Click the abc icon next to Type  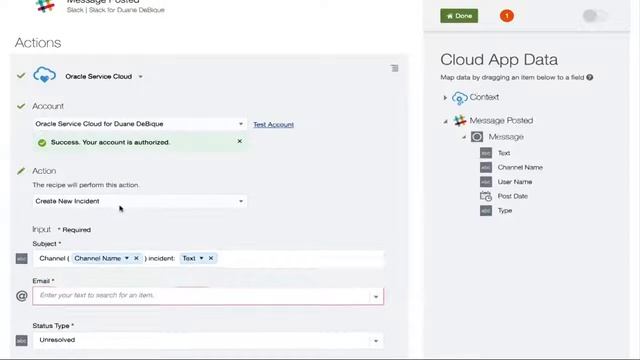pyautogui.click(x=486, y=211)
